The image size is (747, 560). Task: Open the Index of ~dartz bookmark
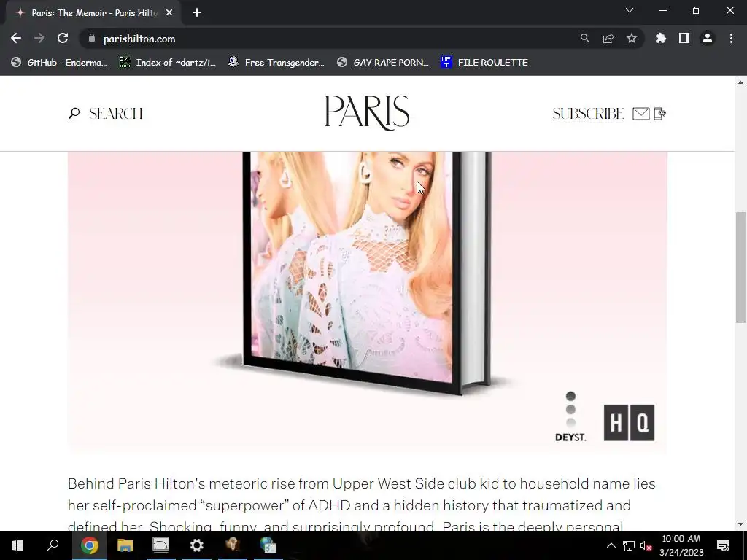click(x=168, y=63)
